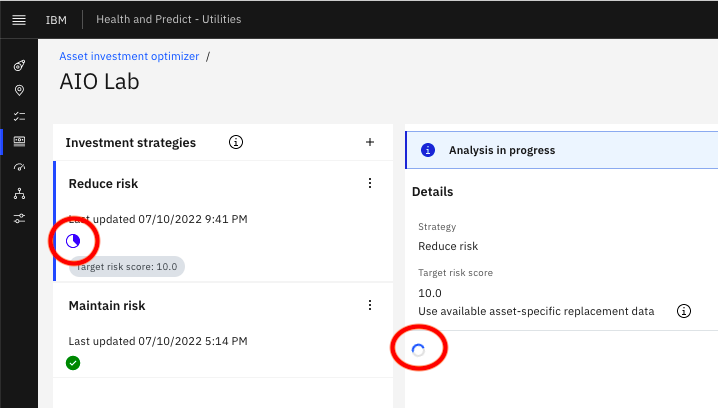718x408 pixels.
Task: Open the gauge dashboard icon in the sidebar
Action: pos(19,167)
